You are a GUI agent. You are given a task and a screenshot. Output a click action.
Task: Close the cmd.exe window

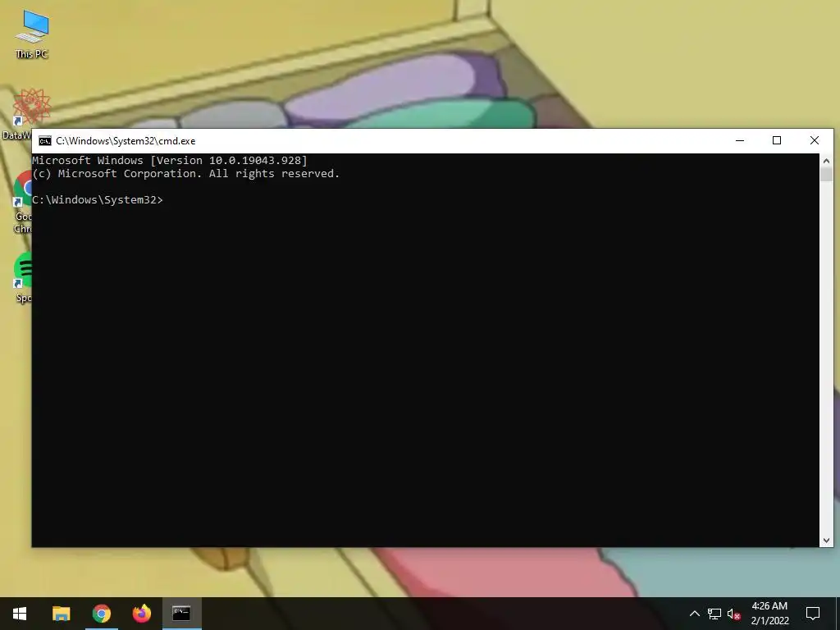coord(815,141)
